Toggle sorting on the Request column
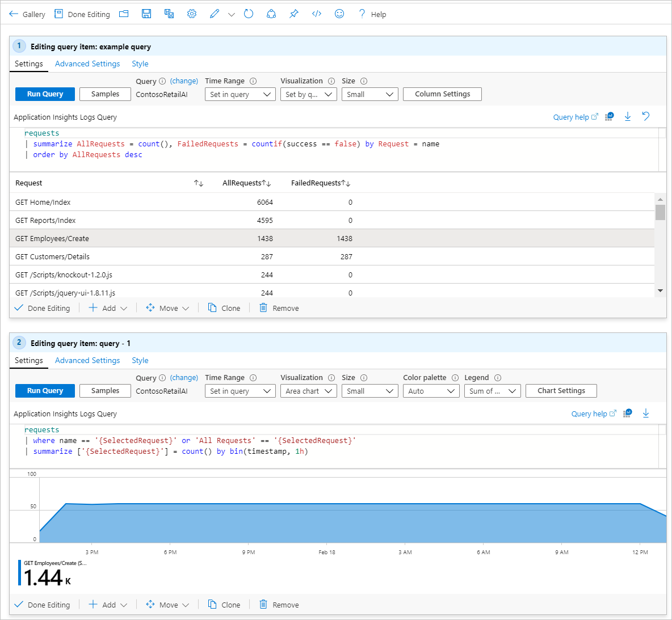 [198, 183]
